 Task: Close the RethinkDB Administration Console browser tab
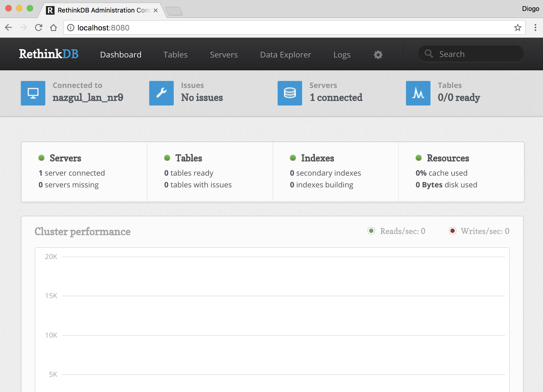point(156,10)
